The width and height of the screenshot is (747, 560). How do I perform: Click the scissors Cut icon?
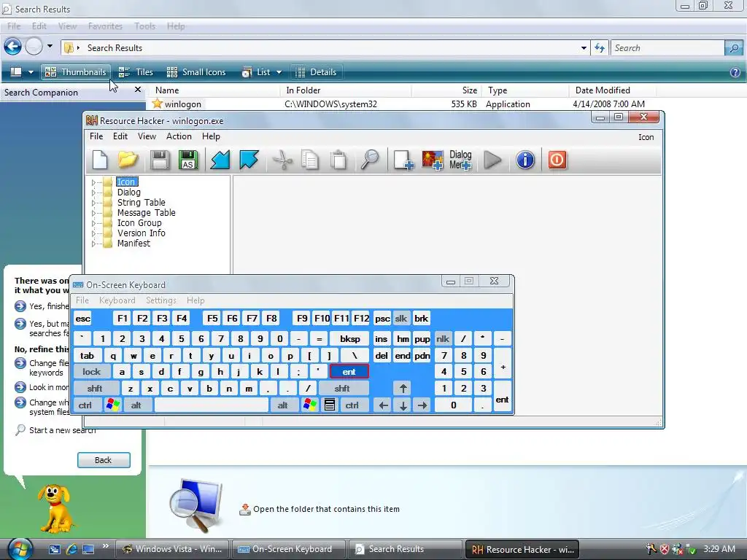coord(282,160)
